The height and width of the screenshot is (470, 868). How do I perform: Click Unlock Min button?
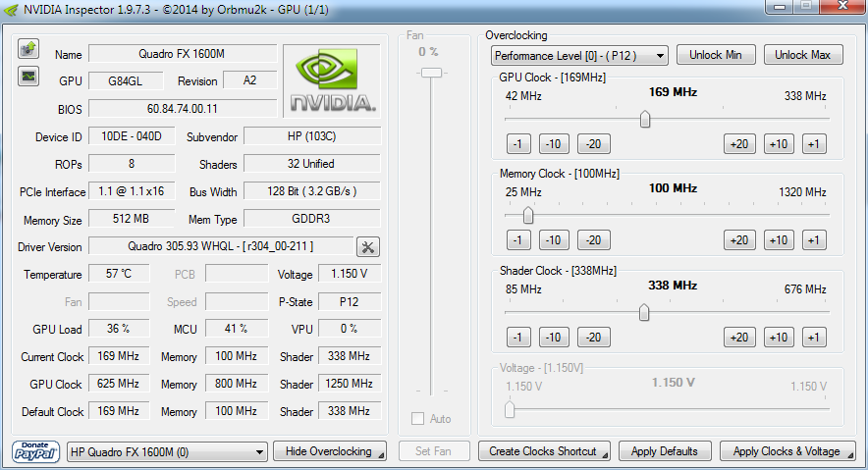[716, 55]
